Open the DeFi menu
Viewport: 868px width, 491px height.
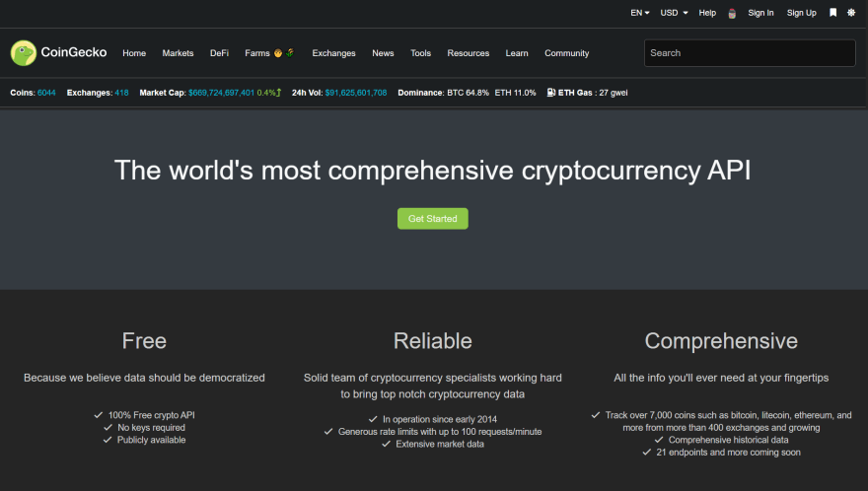[219, 53]
